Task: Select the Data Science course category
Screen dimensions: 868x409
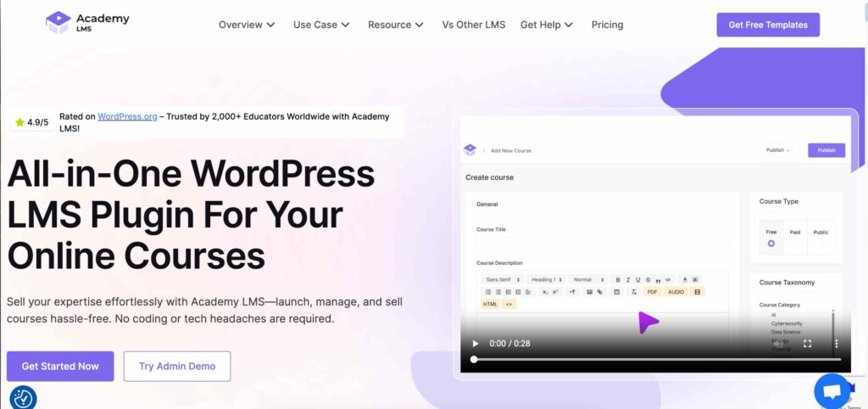Action: click(786, 332)
